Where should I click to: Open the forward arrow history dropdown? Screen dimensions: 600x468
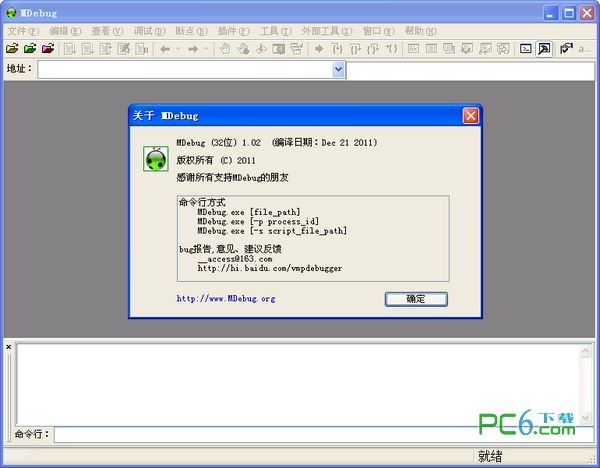(x=206, y=49)
